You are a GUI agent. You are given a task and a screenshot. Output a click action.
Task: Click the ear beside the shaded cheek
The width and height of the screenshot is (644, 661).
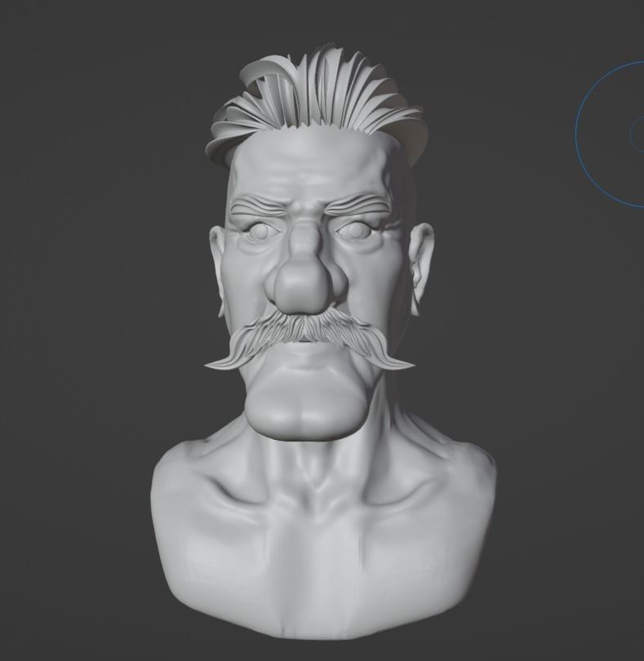(x=421, y=268)
